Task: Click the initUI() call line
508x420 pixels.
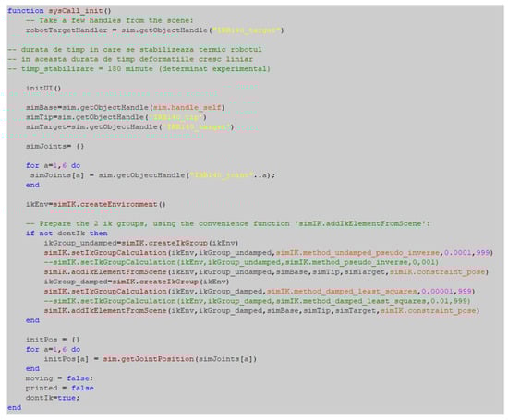Action: 43,88
